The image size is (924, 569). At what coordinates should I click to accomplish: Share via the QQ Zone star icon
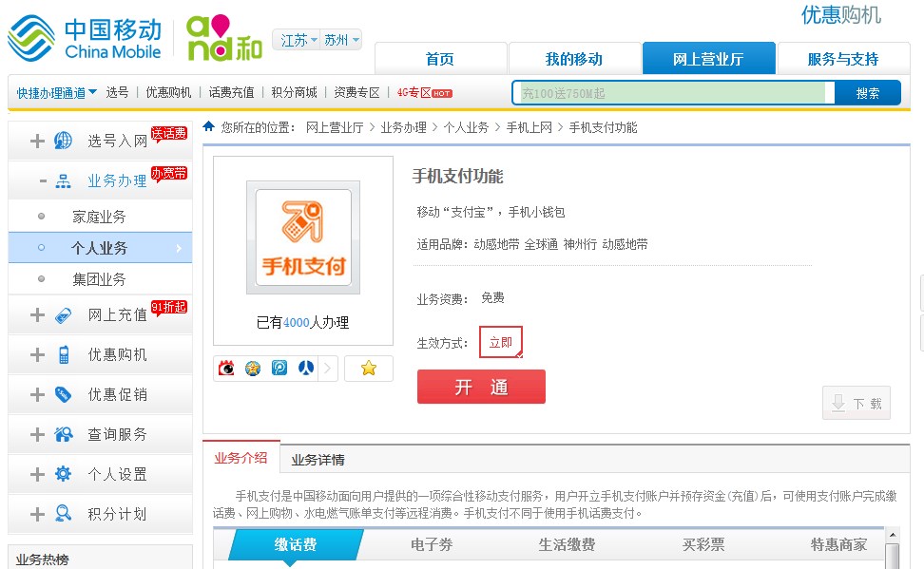(x=253, y=369)
